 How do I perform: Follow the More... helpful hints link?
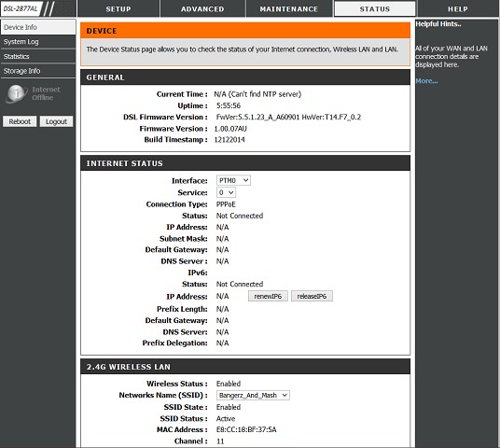pos(426,80)
